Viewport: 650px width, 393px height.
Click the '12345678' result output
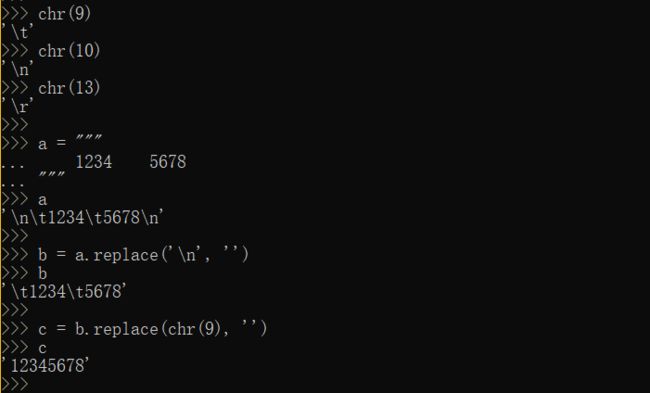tap(45, 366)
